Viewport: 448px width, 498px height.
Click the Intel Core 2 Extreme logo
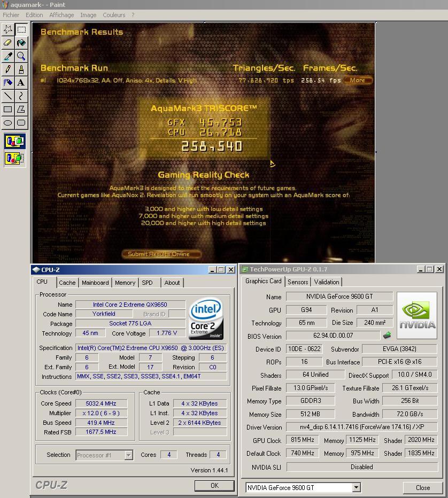(206, 318)
